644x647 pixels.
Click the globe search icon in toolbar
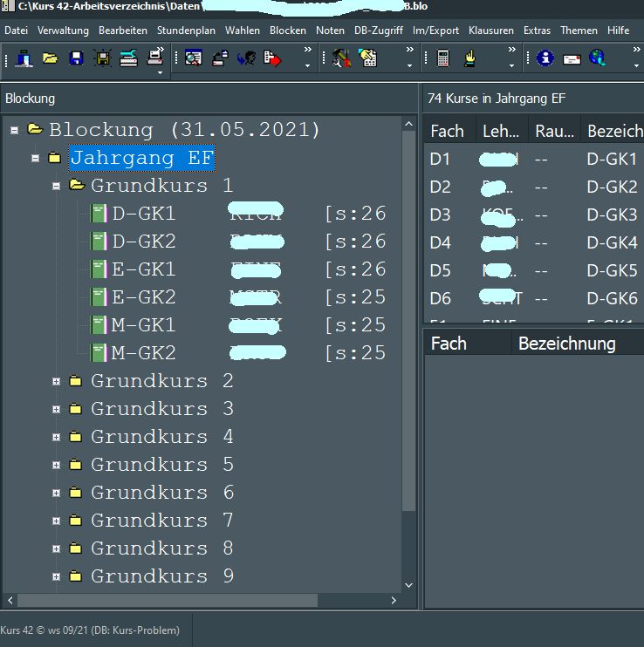(x=597, y=58)
